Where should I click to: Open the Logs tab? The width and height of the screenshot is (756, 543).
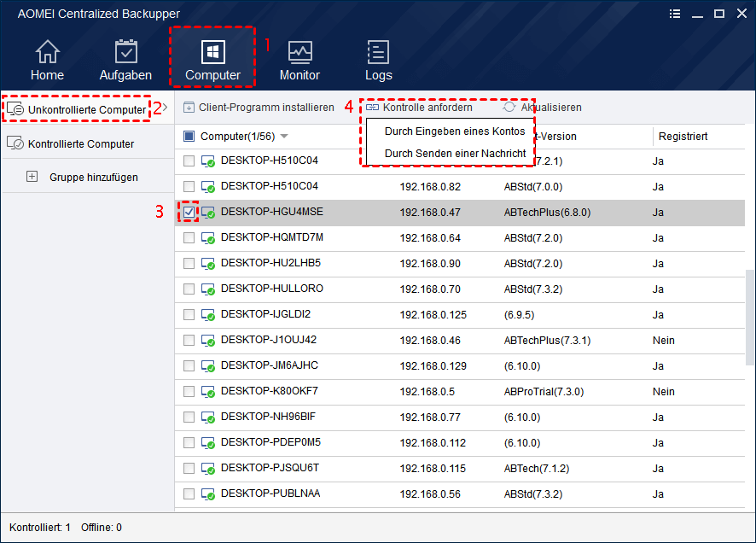(379, 60)
